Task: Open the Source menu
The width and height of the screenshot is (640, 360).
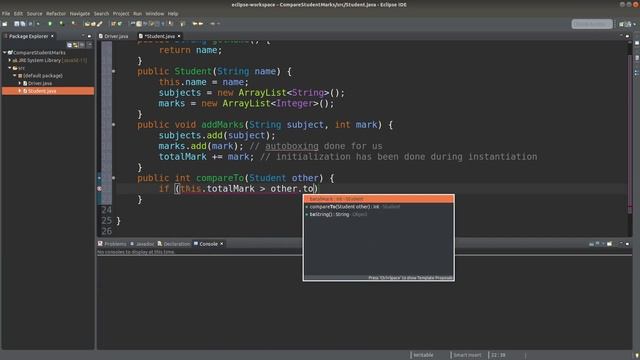Action: [34, 13]
